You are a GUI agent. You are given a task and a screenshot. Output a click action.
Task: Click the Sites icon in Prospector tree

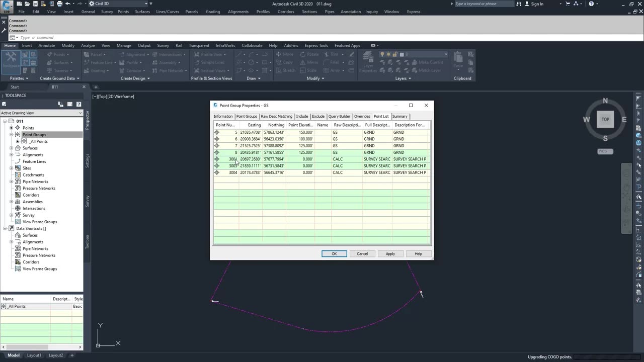[18, 168]
